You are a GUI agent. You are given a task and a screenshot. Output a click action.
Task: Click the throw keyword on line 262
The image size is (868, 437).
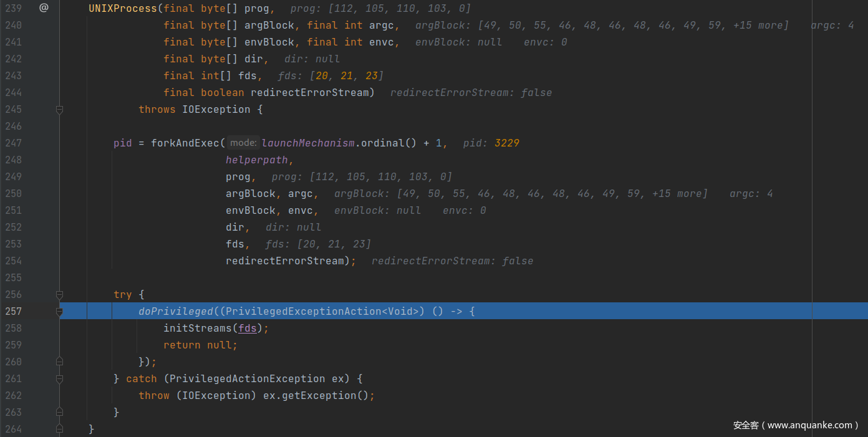(154, 395)
